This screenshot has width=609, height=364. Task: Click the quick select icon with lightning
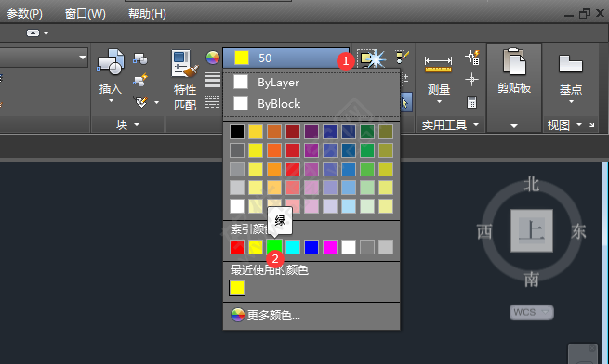(472, 58)
